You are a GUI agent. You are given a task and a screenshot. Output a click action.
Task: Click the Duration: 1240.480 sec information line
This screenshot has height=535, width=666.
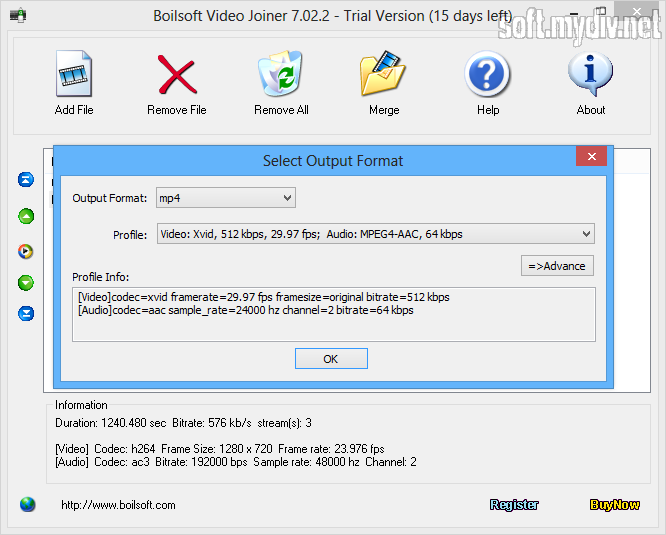tap(183, 423)
